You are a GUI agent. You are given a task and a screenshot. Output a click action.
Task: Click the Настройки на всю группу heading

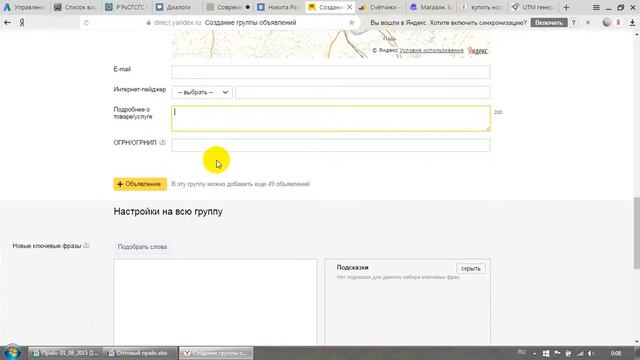168,211
